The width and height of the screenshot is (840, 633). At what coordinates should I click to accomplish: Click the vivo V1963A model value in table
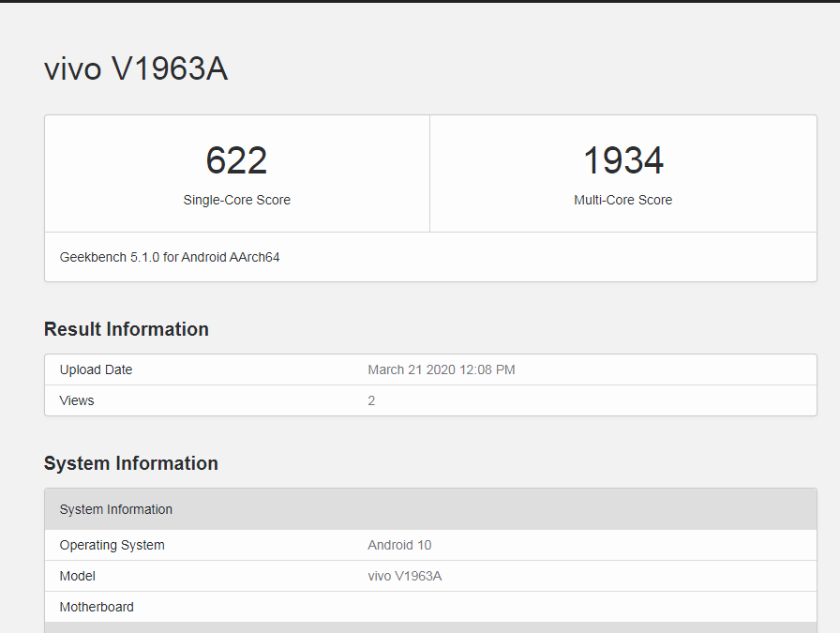[404, 576]
